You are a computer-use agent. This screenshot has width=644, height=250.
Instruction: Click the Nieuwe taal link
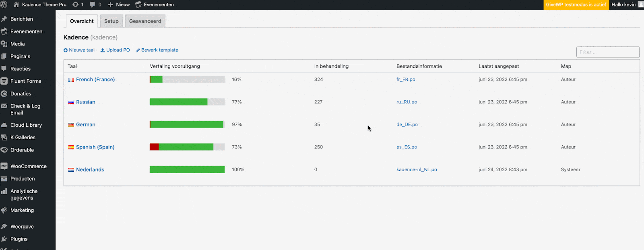point(79,50)
